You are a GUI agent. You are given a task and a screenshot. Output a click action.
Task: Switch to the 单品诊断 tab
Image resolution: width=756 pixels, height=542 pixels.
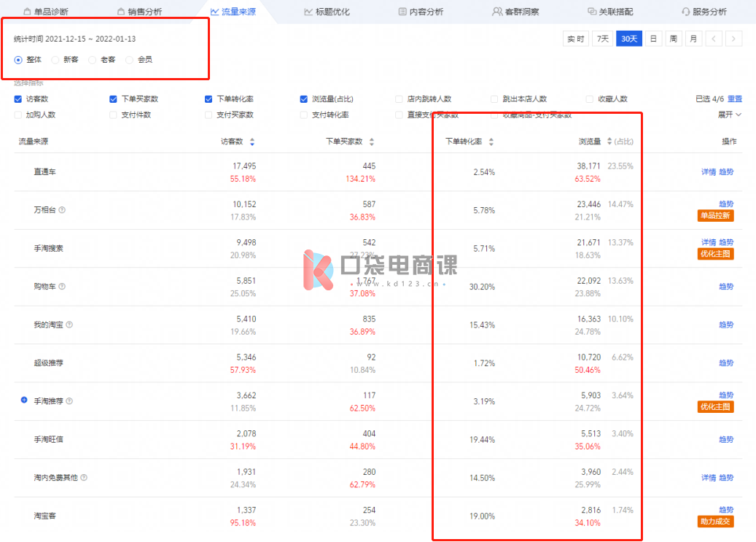point(46,12)
